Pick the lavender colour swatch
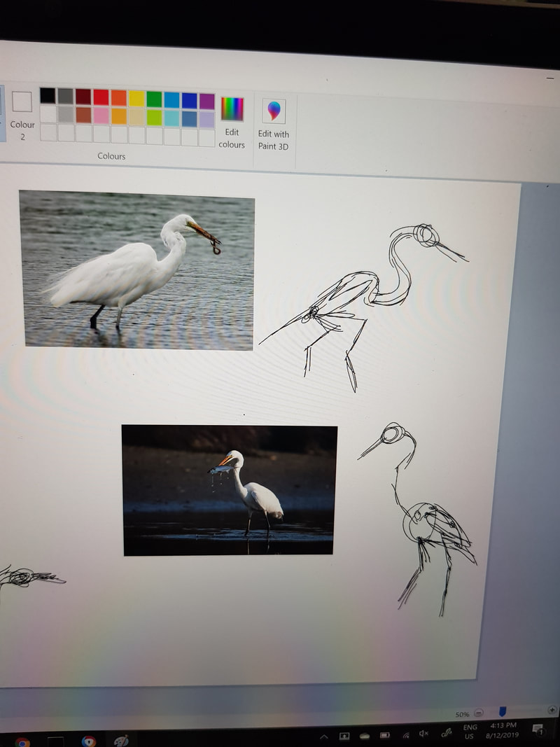The height and width of the screenshot is (747, 560). 207,120
